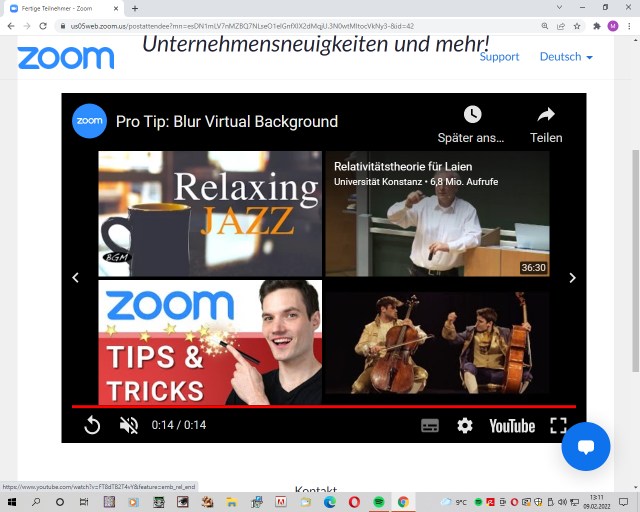Open Cortana circle on taskbar
Viewport: 640px width, 512px height.
point(60,502)
